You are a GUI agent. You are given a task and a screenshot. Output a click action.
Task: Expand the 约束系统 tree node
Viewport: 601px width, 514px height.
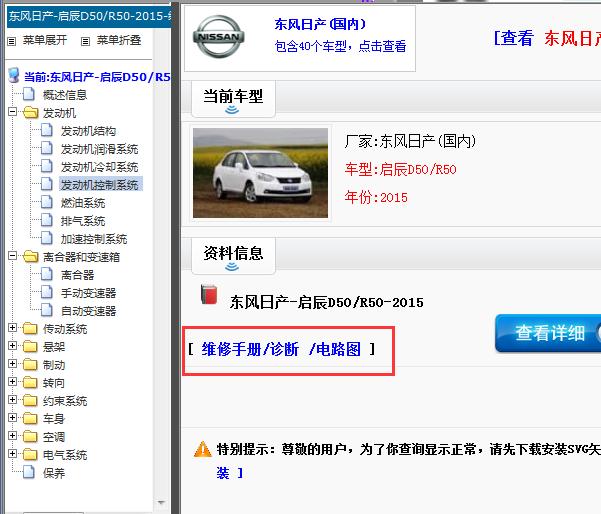pos(12,400)
